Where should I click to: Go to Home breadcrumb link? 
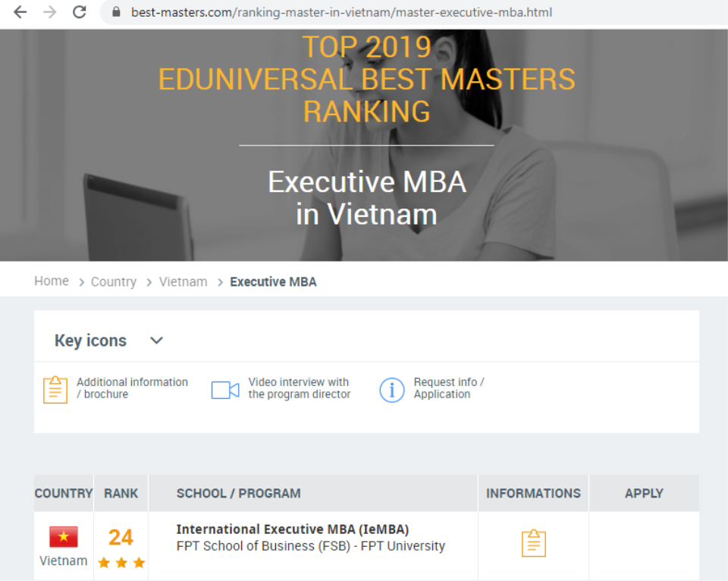52,281
